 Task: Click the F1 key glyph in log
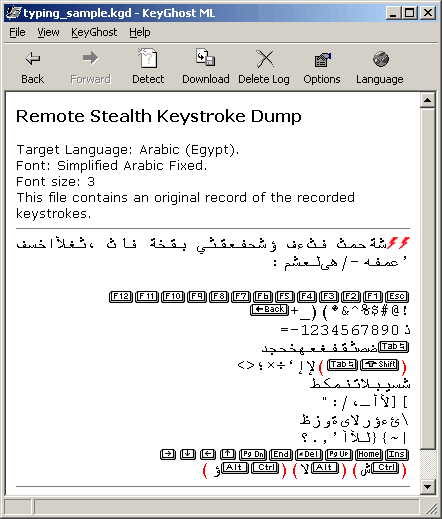373,296
